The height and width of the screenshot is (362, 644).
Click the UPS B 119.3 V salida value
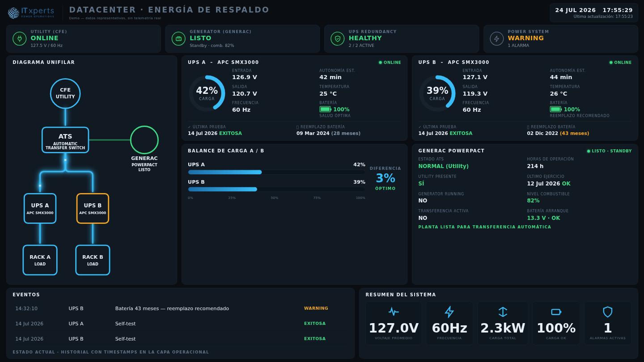click(x=475, y=94)
